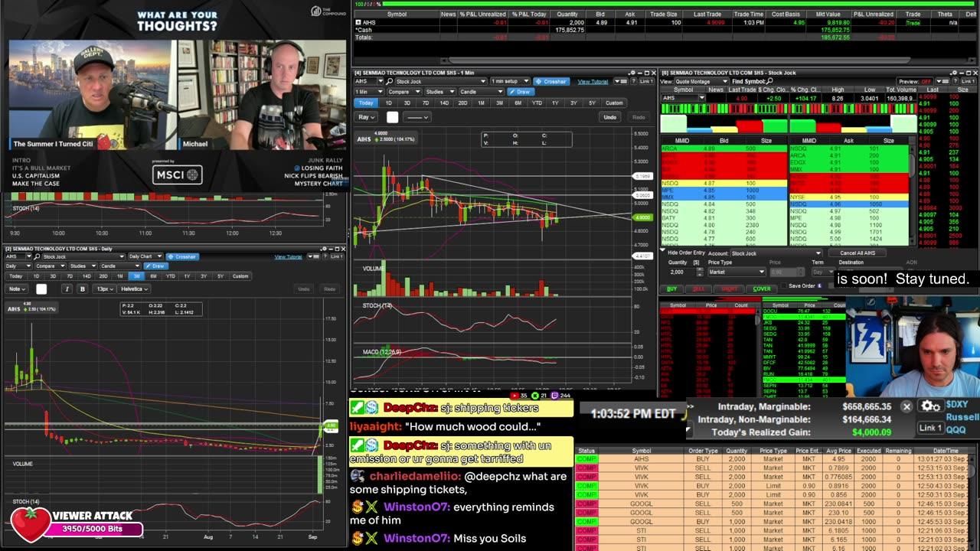This screenshot has height=551, width=980.
Task: Select the 5Y range tab in Daily chart
Action: click(220, 276)
